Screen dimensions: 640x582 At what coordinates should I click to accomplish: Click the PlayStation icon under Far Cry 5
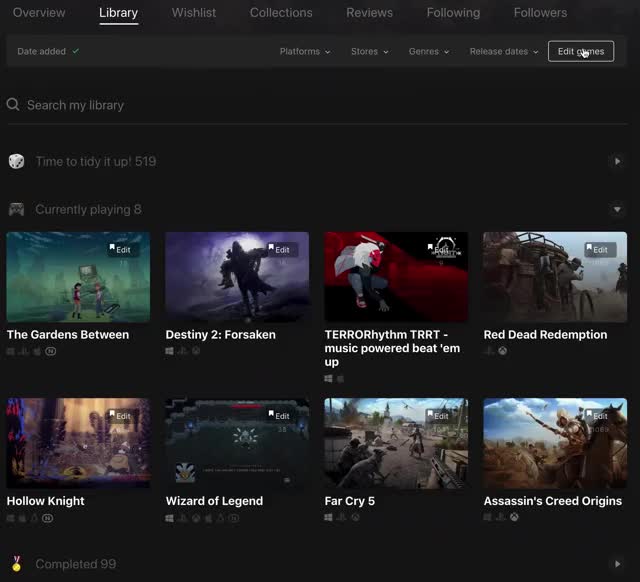pos(342,518)
